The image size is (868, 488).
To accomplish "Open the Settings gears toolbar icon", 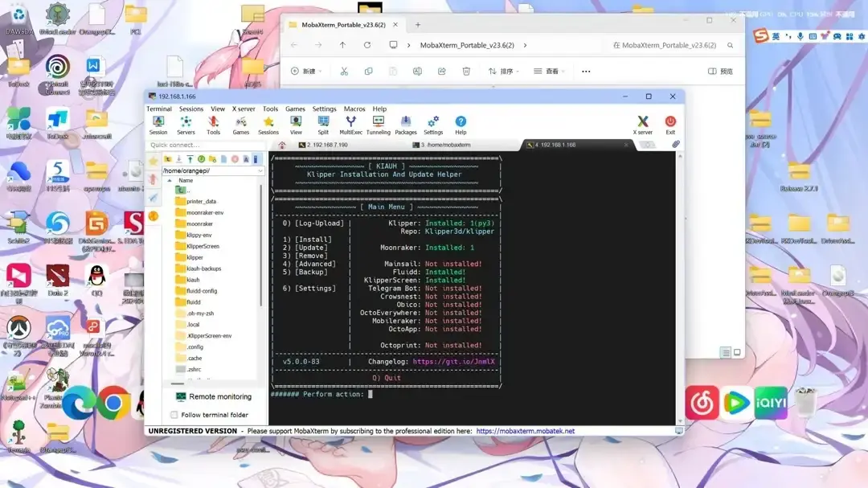I will (x=433, y=125).
